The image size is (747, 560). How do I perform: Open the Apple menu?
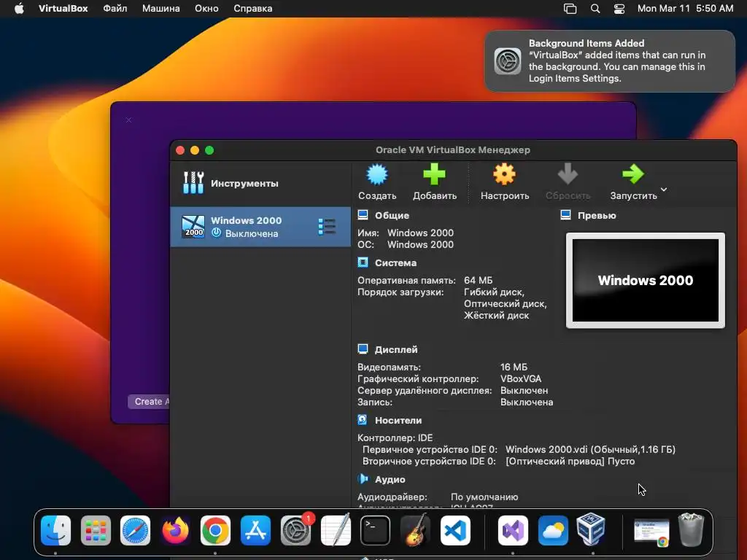pyautogui.click(x=19, y=9)
